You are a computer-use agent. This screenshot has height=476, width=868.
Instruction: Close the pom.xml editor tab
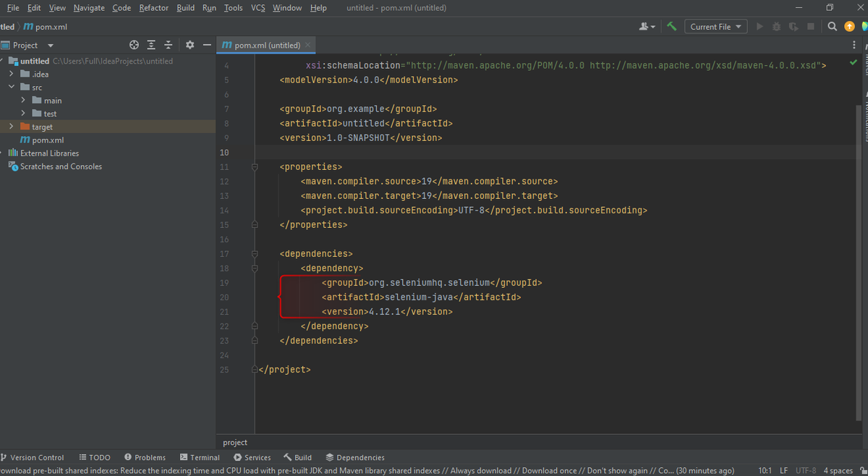(307, 45)
